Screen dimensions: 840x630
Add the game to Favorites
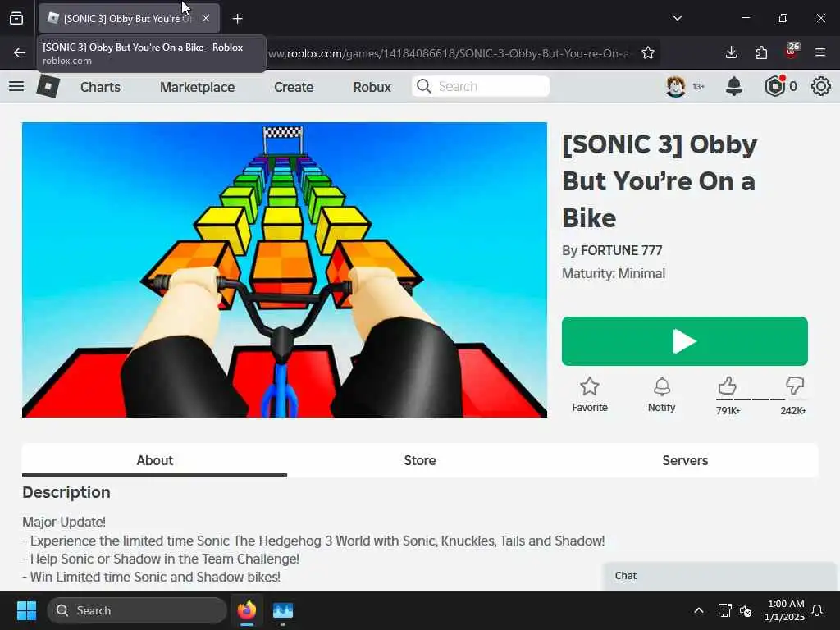coord(589,395)
